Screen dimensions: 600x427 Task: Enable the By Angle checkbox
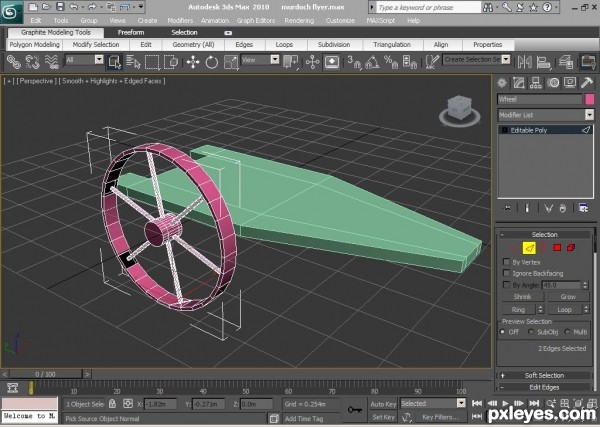click(506, 285)
